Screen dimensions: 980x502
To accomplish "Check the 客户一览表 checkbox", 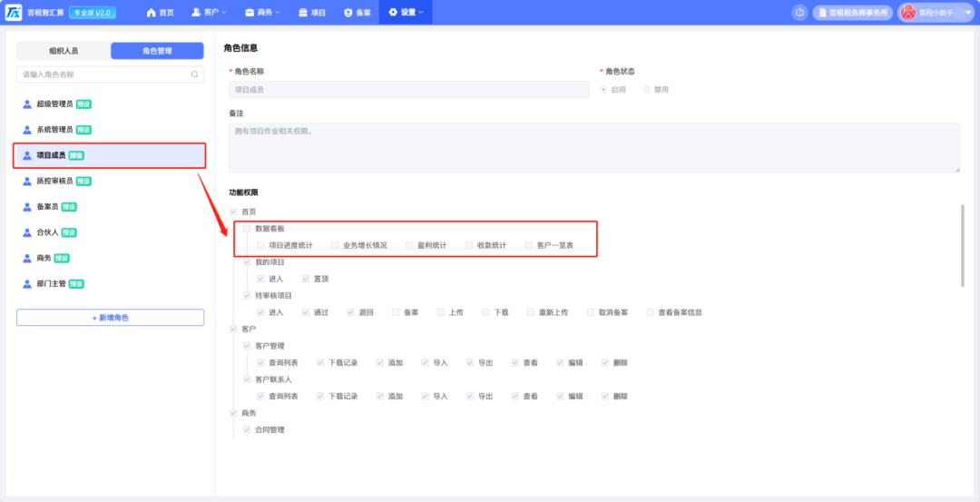I will click(529, 246).
